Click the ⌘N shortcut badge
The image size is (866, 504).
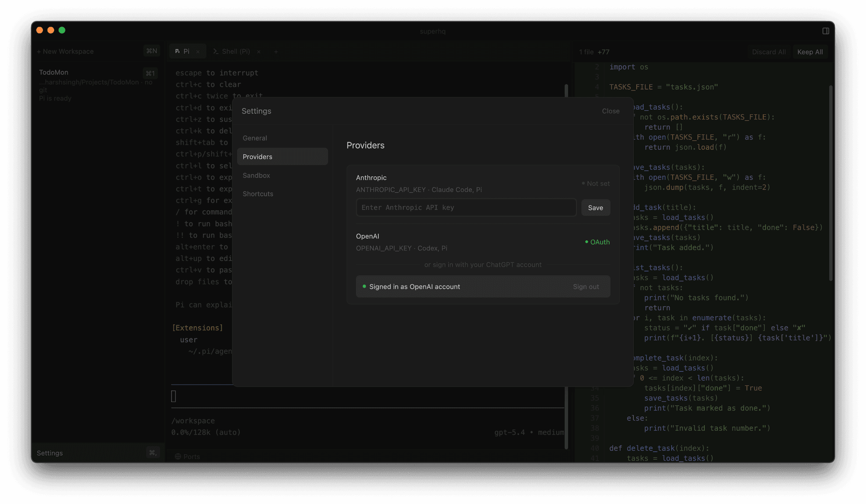(x=151, y=51)
